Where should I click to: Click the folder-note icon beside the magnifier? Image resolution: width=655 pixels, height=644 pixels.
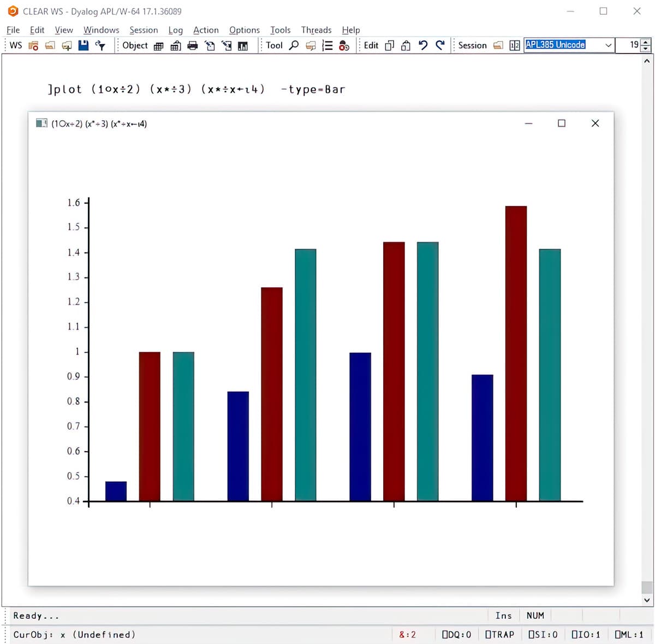pyautogui.click(x=311, y=46)
